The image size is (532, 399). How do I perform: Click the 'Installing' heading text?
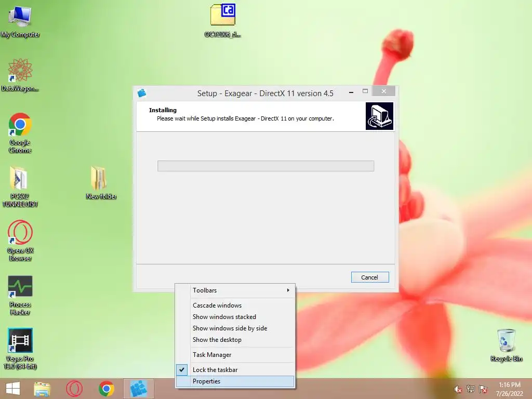[x=163, y=110]
